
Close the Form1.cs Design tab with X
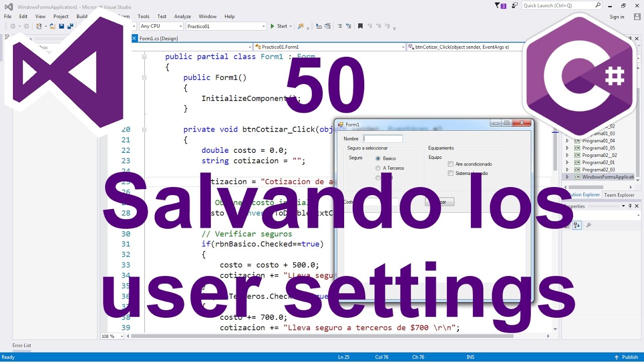point(134,38)
